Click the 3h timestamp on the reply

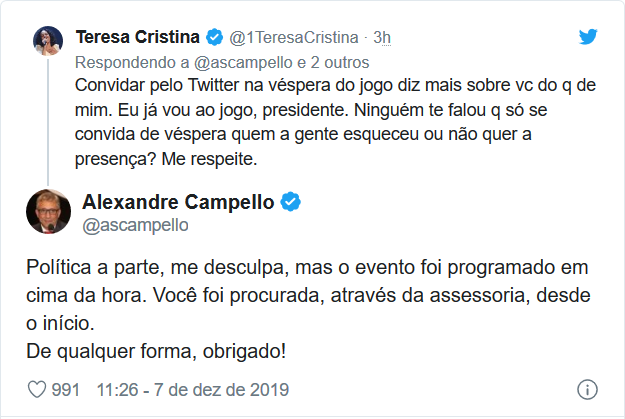click(x=382, y=38)
